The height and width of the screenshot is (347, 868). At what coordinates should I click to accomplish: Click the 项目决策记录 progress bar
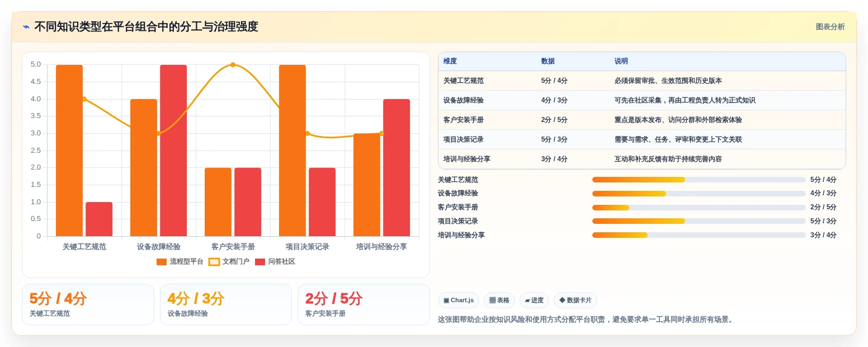699,221
